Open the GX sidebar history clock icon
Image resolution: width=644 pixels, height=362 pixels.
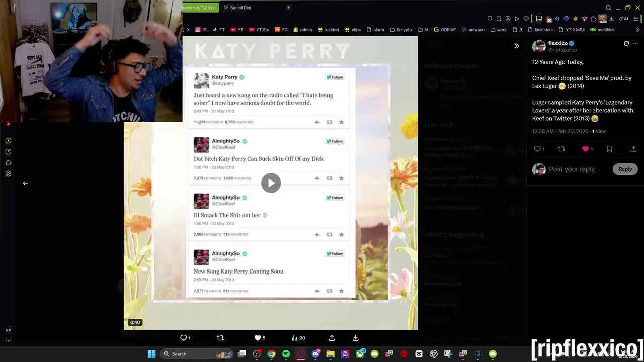[8, 152]
